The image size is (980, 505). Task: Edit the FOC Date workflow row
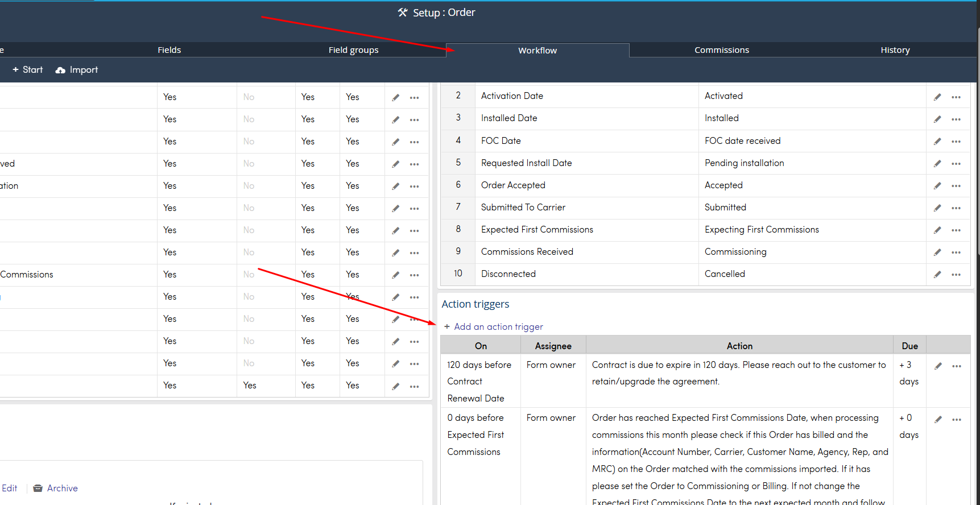pos(937,142)
